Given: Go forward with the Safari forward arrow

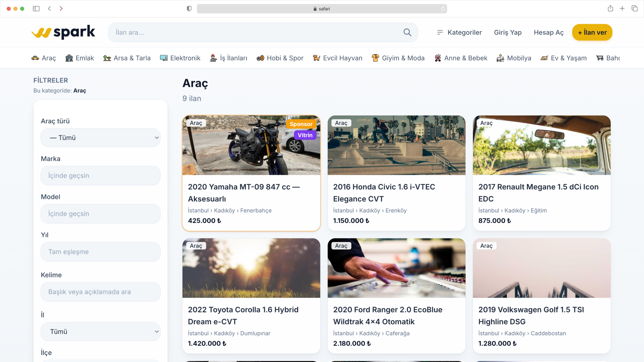Looking at the screenshot, I should coord(61,9).
